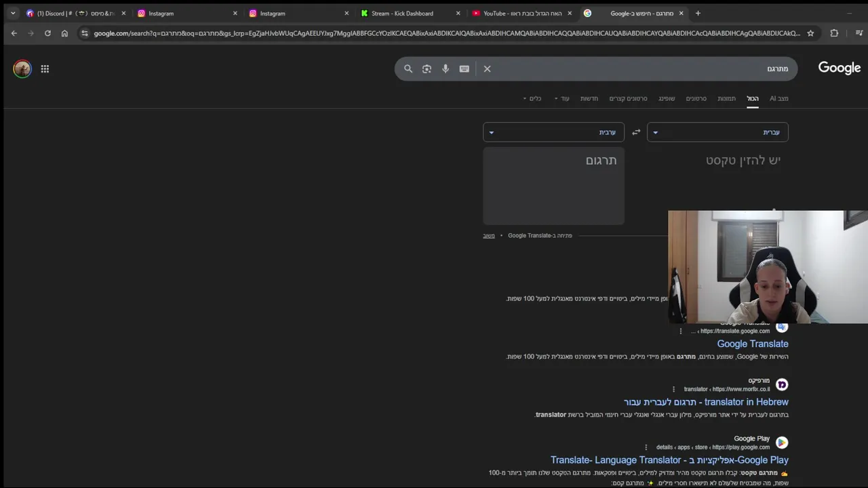The image size is (868, 488).
Task: Switch to the YouTube browser tab
Action: [521, 13]
